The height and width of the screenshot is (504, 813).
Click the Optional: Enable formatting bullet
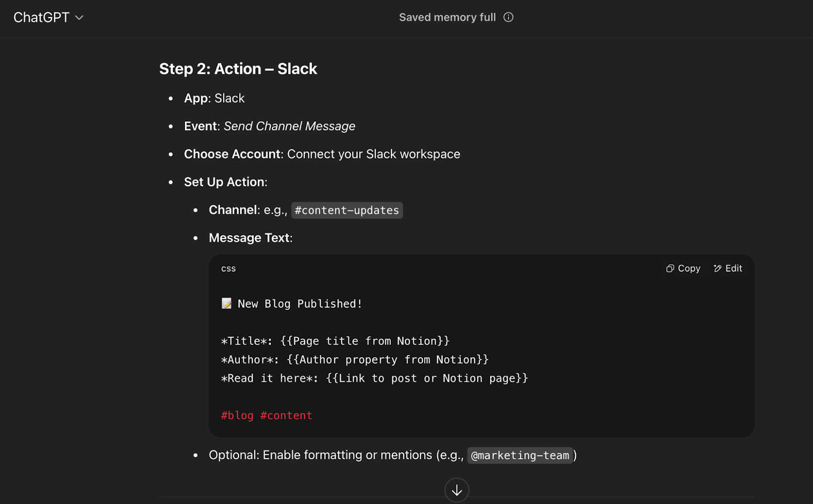(x=393, y=455)
